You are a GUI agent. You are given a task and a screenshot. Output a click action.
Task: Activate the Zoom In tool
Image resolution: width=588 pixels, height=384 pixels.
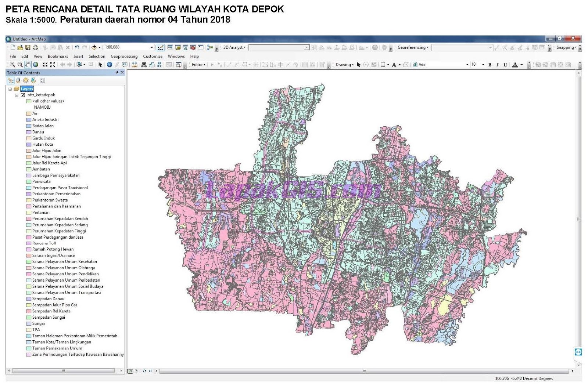tap(12, 64)
